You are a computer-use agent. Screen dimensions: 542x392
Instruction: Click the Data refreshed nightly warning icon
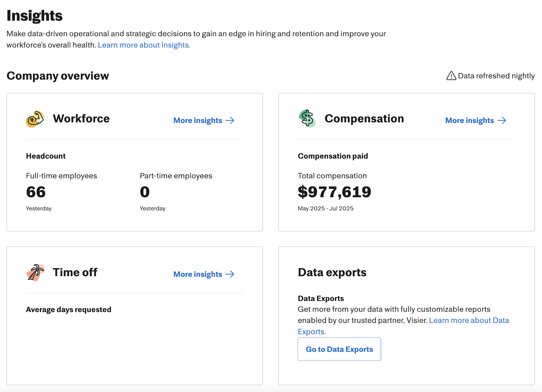[451, 76]
